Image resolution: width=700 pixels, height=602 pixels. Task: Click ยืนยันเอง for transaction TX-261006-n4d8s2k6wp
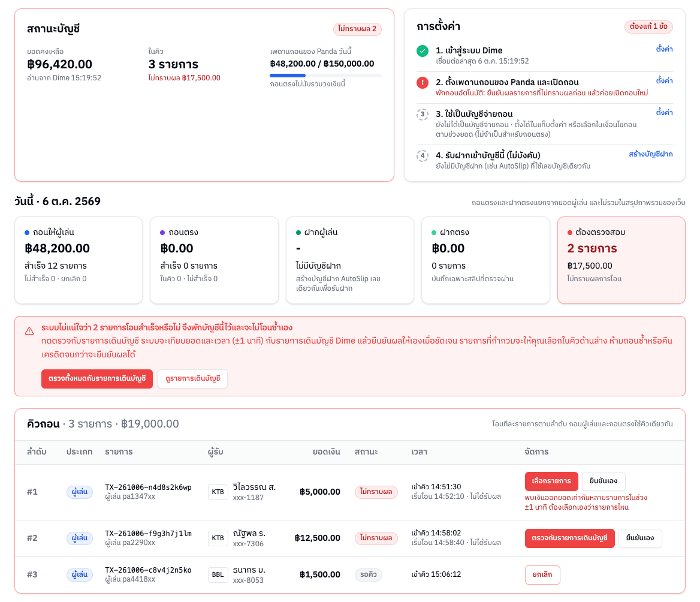[604, 481]
